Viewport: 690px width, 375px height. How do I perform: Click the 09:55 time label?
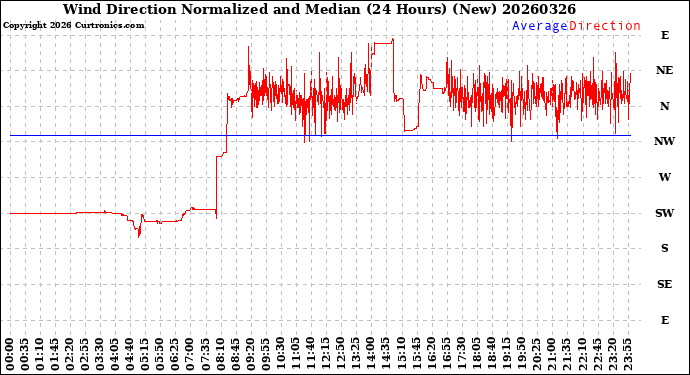(x=265, y=355)
